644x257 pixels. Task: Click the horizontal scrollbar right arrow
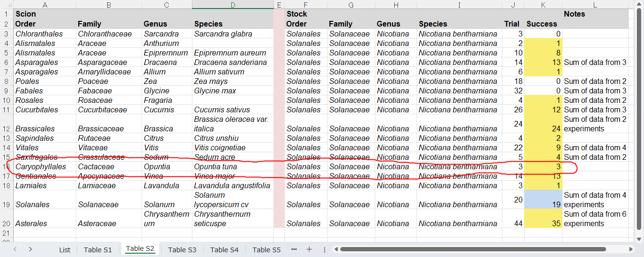tap(631, 249)
